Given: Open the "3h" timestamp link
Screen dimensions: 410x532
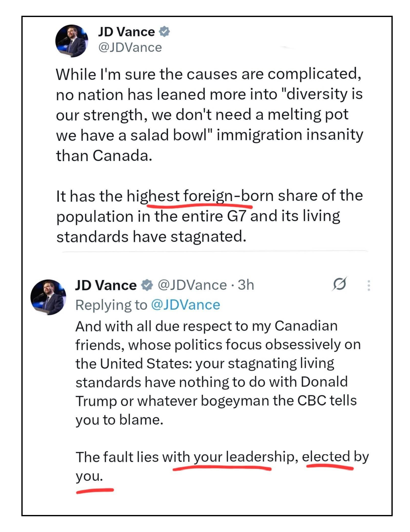Looking at the screenshot, I should click(x=246, y=285).
